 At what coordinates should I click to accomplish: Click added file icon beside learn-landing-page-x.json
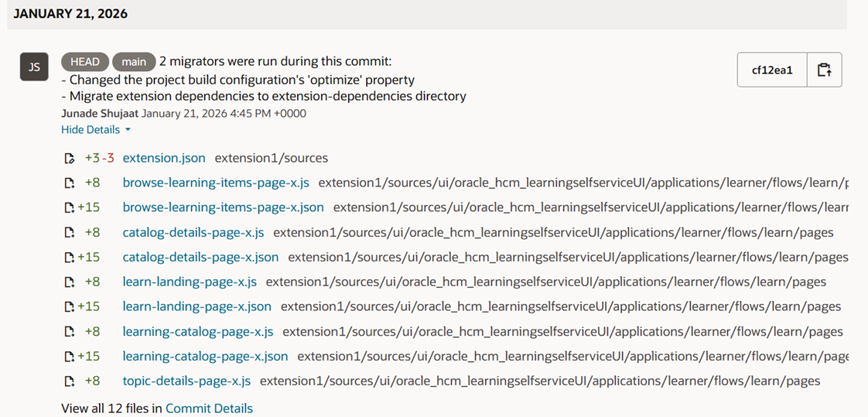click(x=69, y=307)
